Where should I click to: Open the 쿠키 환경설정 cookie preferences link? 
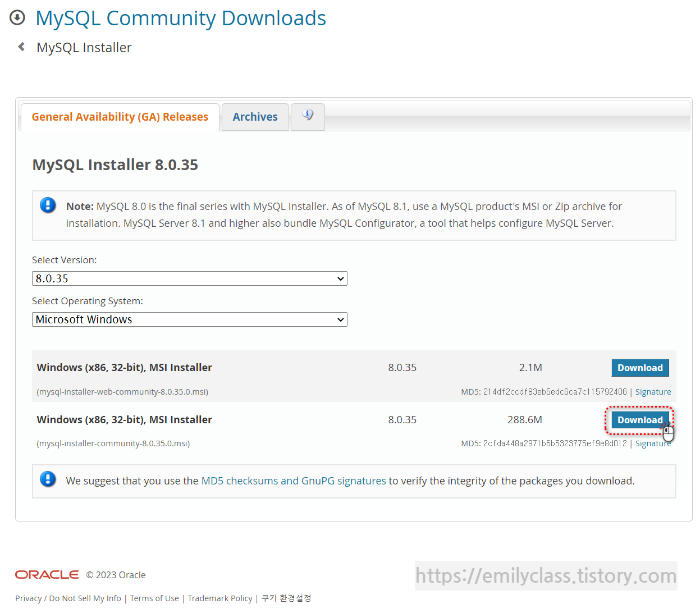click(x=286, y=598)
